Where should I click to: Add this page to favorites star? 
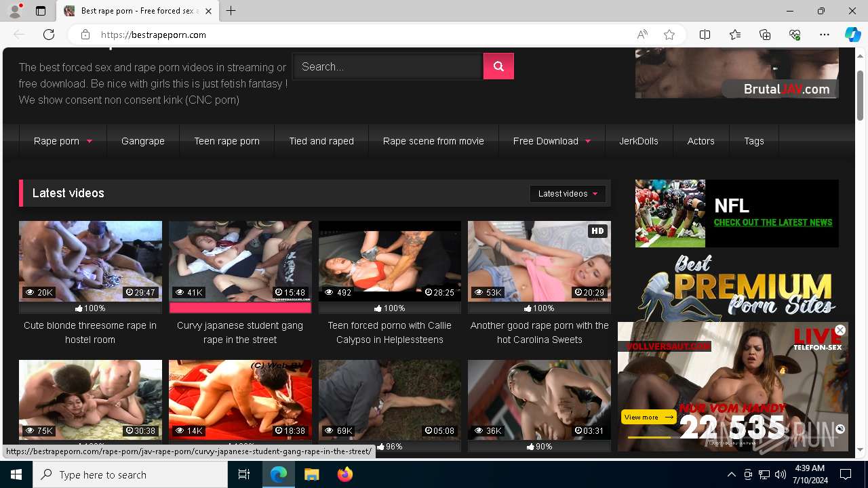(669, 35)
